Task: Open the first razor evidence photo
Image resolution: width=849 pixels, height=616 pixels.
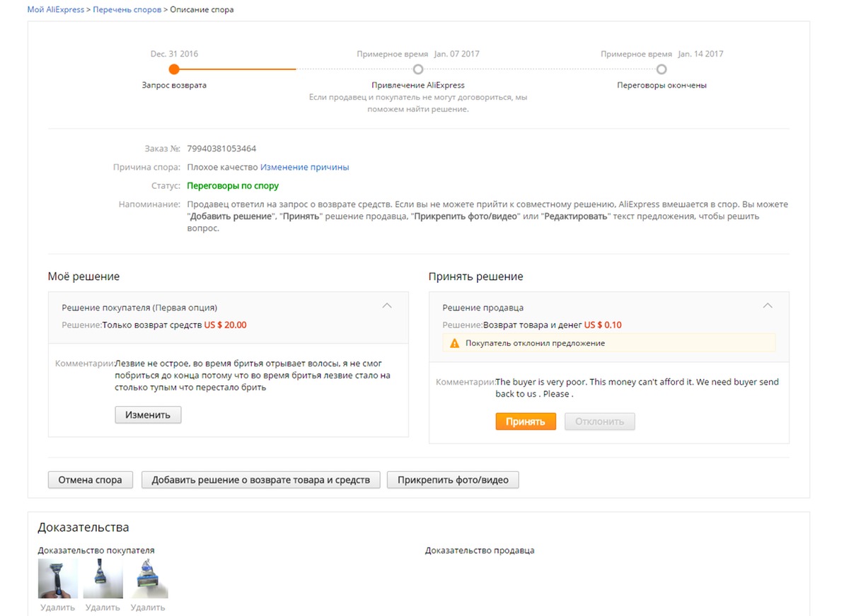Action: 57,579
